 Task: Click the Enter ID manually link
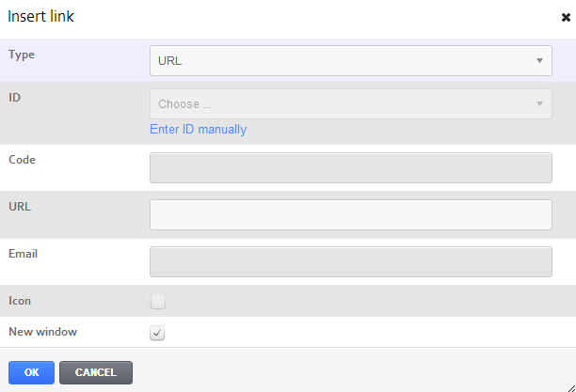click(198, 129)
